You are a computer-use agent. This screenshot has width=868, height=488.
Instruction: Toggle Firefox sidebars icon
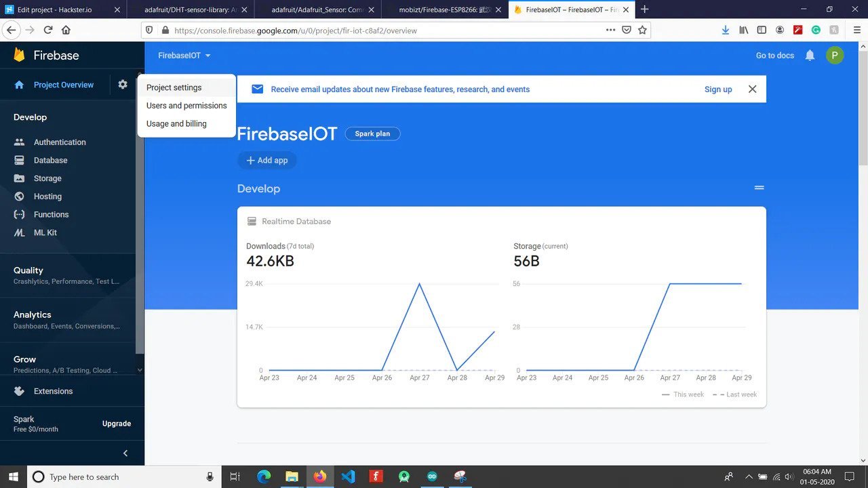pyautogui.click(x=762, y=30)
